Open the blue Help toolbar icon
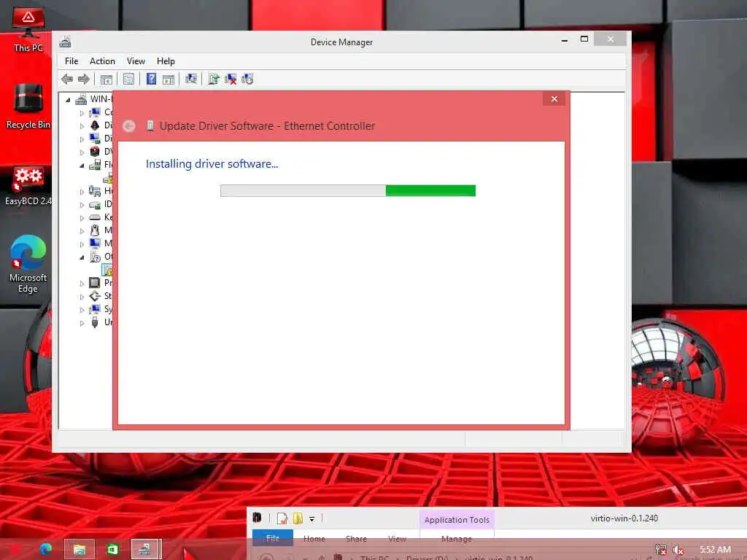 [x=151, y=79]
